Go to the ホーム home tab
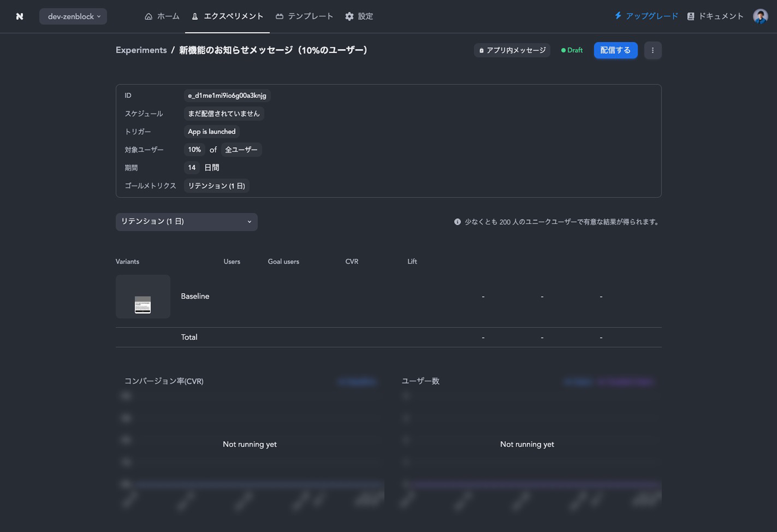 pos(162,16)
